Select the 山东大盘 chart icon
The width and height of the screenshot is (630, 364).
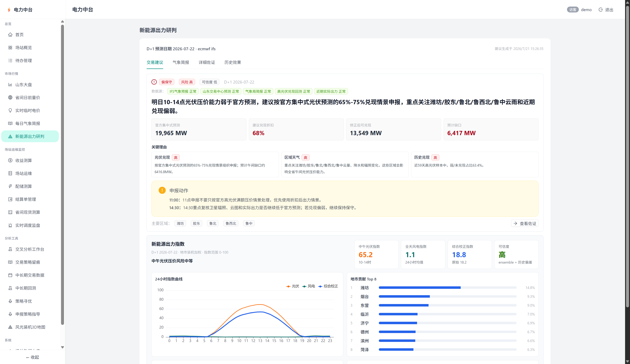coord(10,85)
